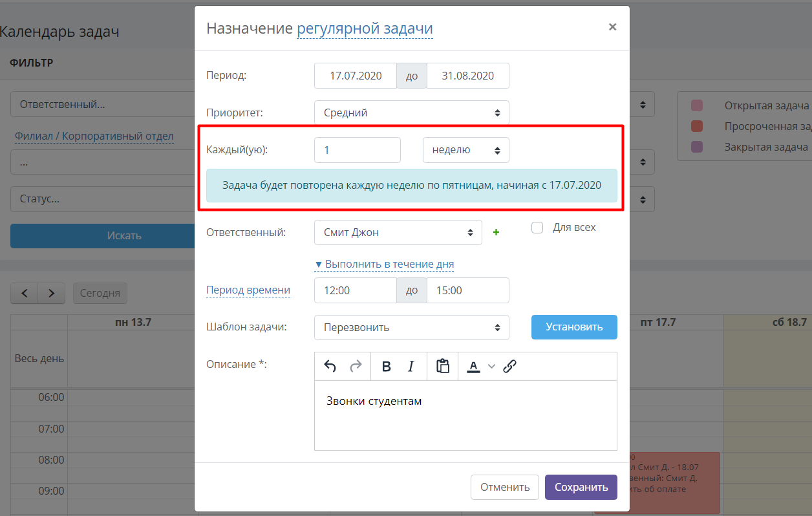Click the pink 'Открытая задача' color swatch
Image resolution: width=812 pixels, height=516 pixels.
tap(697, 105)
